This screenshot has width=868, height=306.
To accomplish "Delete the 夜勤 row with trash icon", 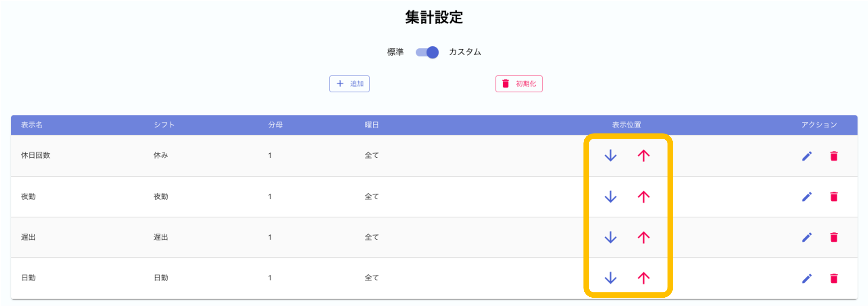I will [x=834, y=197].
